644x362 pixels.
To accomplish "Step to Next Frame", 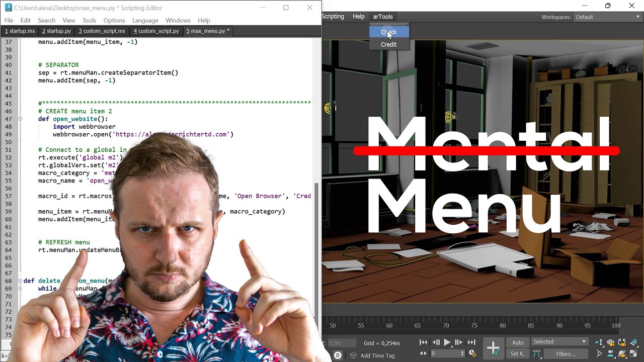I will coord(458,342).
